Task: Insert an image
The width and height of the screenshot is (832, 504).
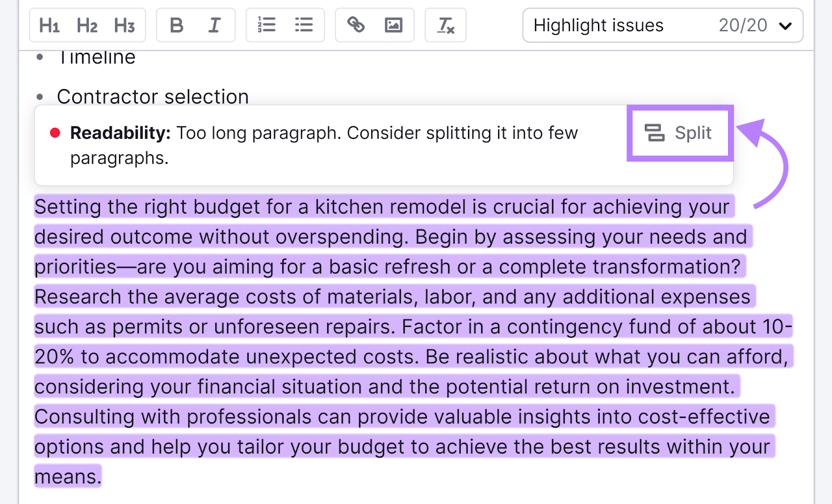Action: 393,25
